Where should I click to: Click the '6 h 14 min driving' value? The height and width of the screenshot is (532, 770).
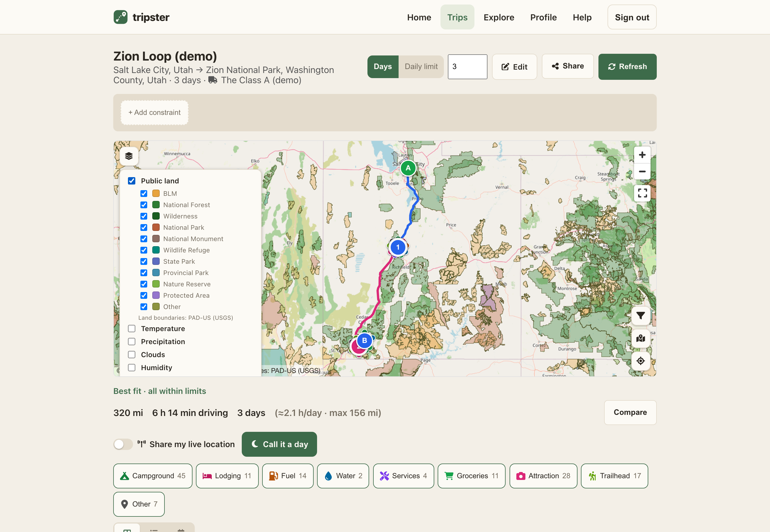pyautogui.click(x=190, y=413)
